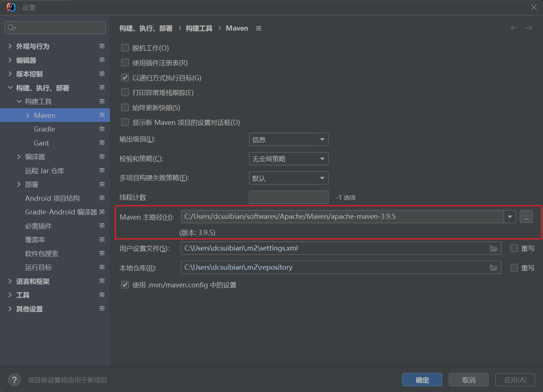Tick 显示新 Maven 项目的设置对话框(D)
This screenshot has width=543, height=392.
pos(125,122)
